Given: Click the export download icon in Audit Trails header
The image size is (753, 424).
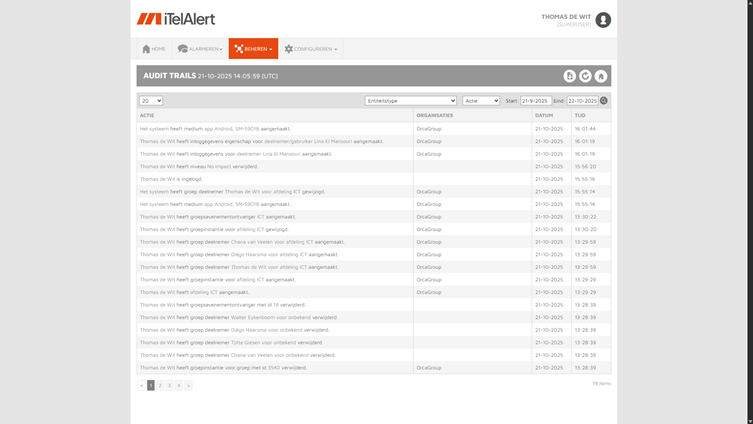Looking at the screenshot, I should point(570,76).
